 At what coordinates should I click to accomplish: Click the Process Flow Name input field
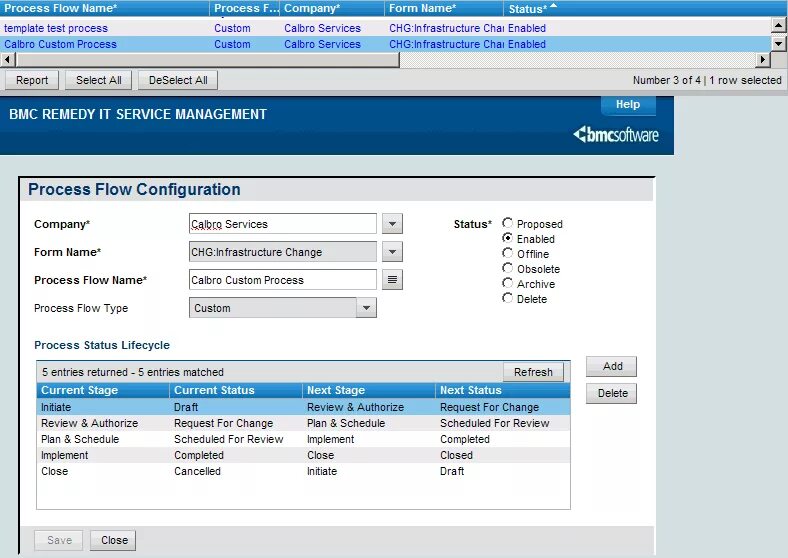coord(282,280)
